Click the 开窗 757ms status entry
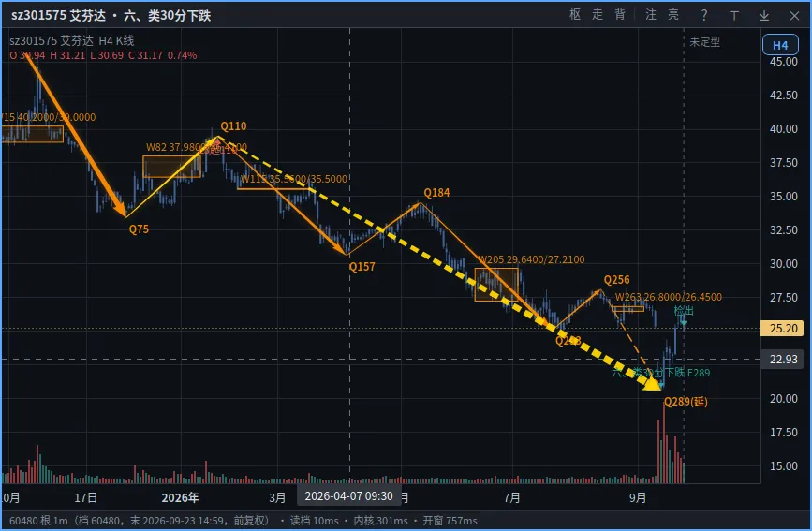812x531 pixels. coord(450,521)
